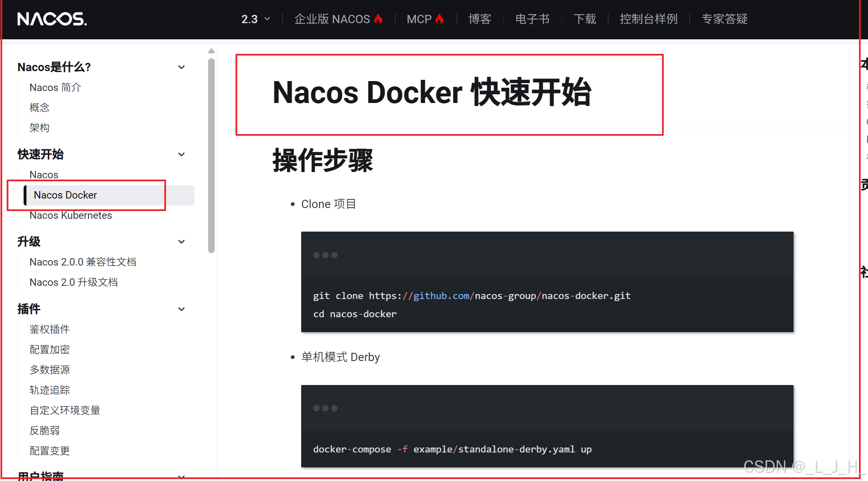This screenshot has width=868, height=481.
Task: Click the 下载 navigation link
Action: (x=585, y=19)
